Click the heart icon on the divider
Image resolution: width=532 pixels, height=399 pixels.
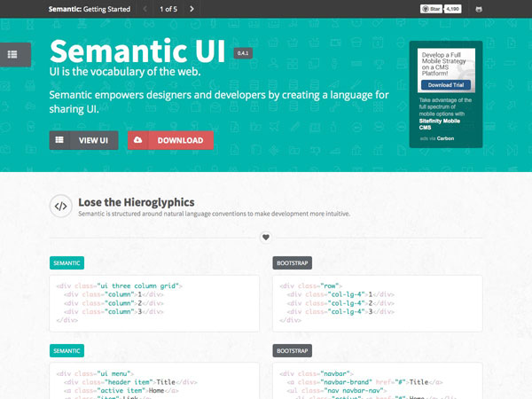[x=265, y=237]
